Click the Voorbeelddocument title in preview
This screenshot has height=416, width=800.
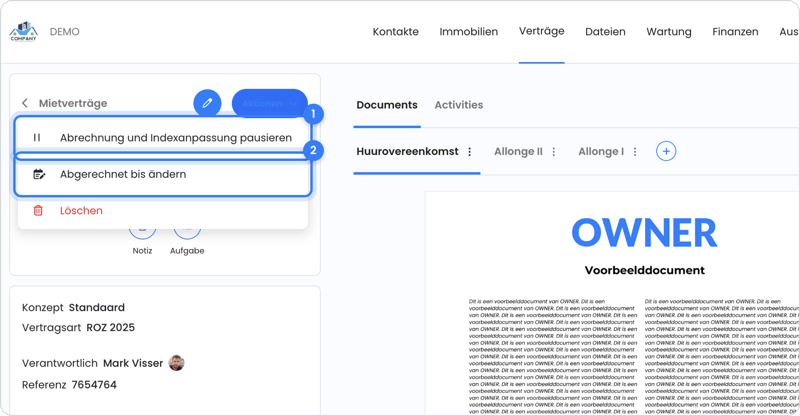(644, 270)
